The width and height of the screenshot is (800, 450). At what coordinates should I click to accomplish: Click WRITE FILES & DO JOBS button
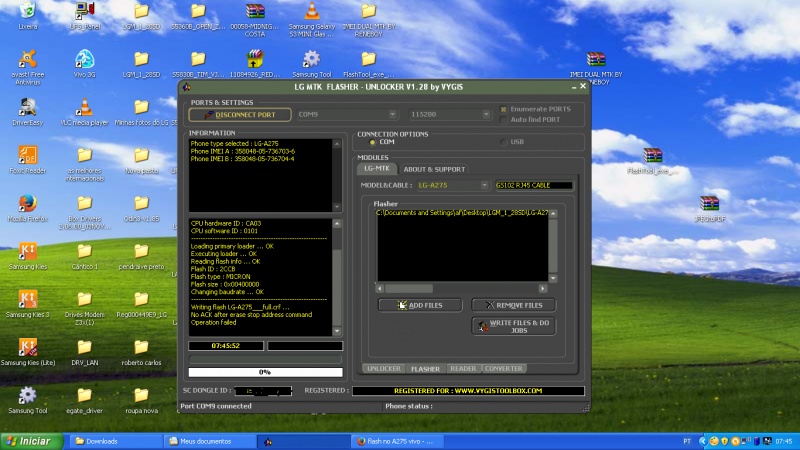pyautogui.click(x=513, y=327)
